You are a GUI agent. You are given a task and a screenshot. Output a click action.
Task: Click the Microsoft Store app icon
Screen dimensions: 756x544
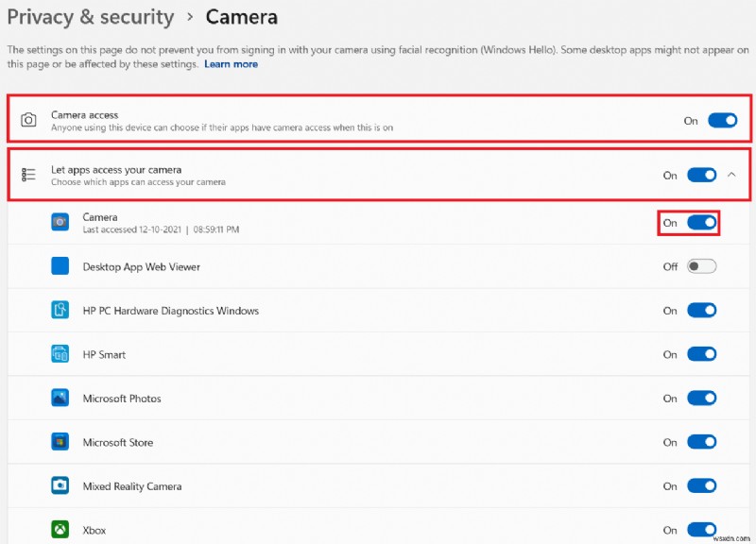[59, 442]
